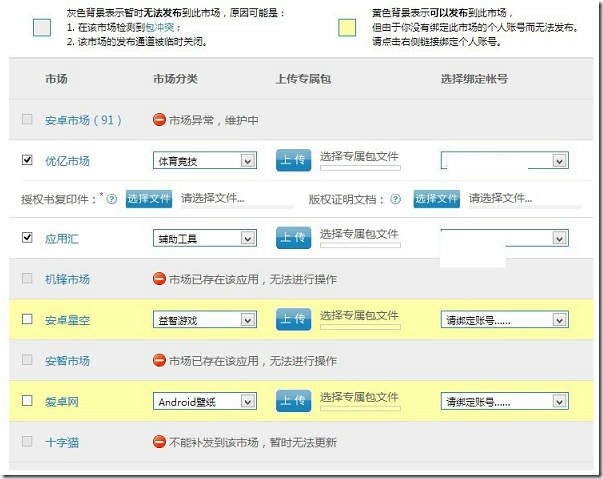This screenshot has width=603, height=479.
Task: Uncheck the 优亿市场 checkbox
Action: [x=27, y=160]
